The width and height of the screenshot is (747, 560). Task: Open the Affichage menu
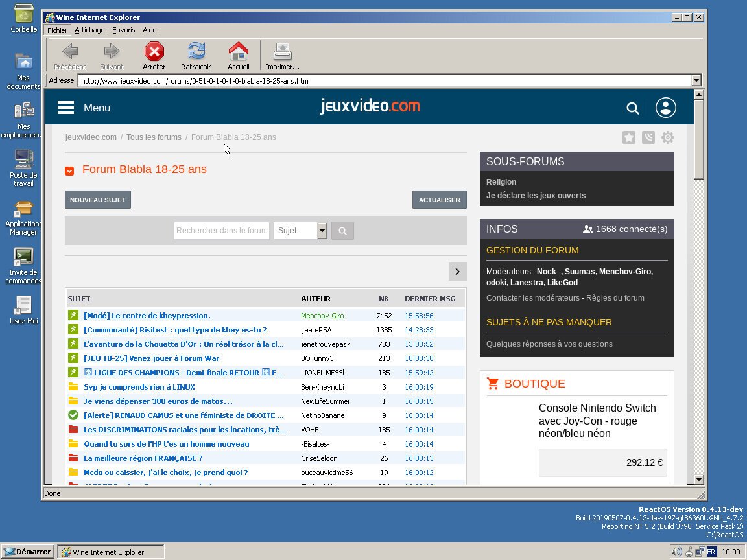pyautogui.click(x=89, y=30)
